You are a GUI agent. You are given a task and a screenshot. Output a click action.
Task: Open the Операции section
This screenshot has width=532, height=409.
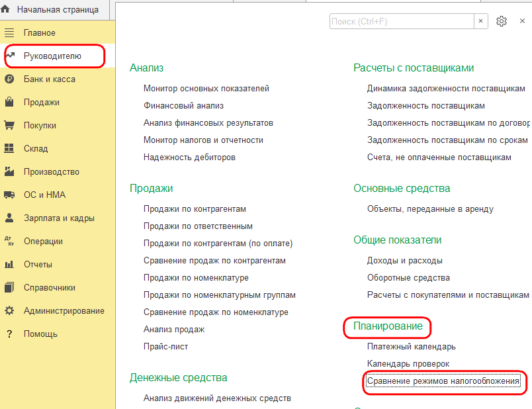[x=43, y=241]
